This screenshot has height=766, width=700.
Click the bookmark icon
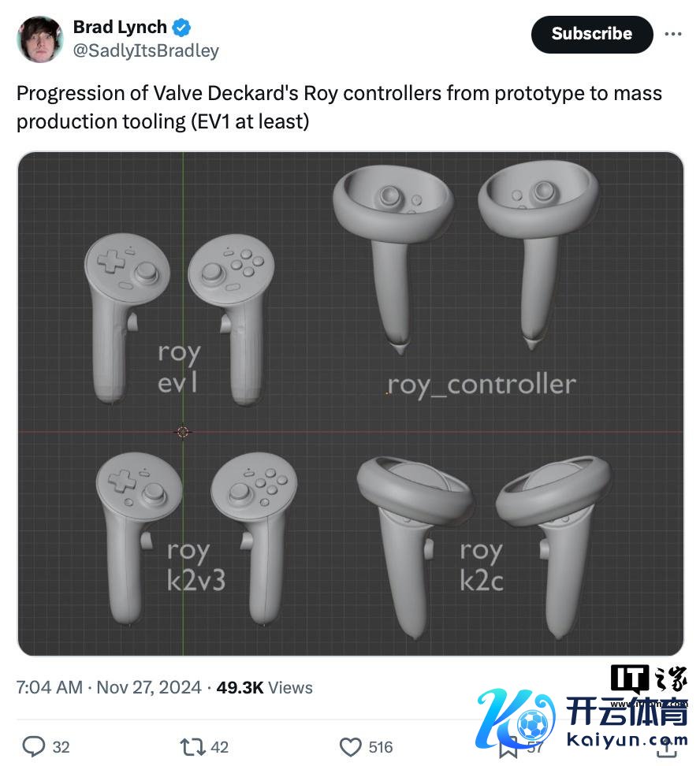point(509,747)
